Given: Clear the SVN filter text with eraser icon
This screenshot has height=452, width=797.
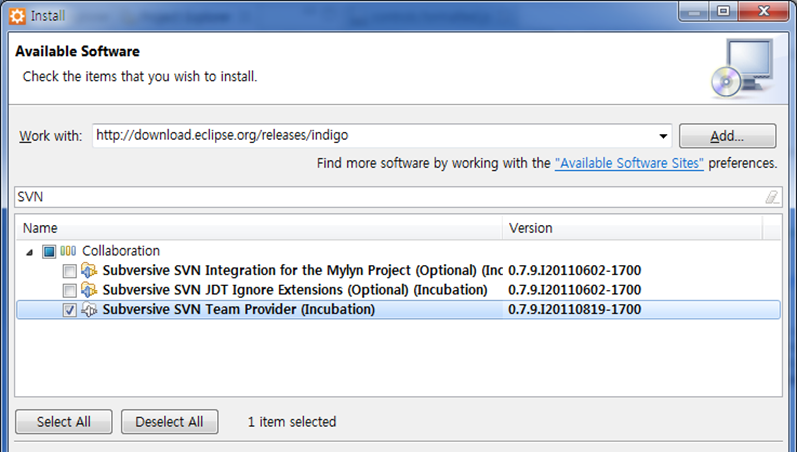Looking at the screenshot, I should coord(772,197).
